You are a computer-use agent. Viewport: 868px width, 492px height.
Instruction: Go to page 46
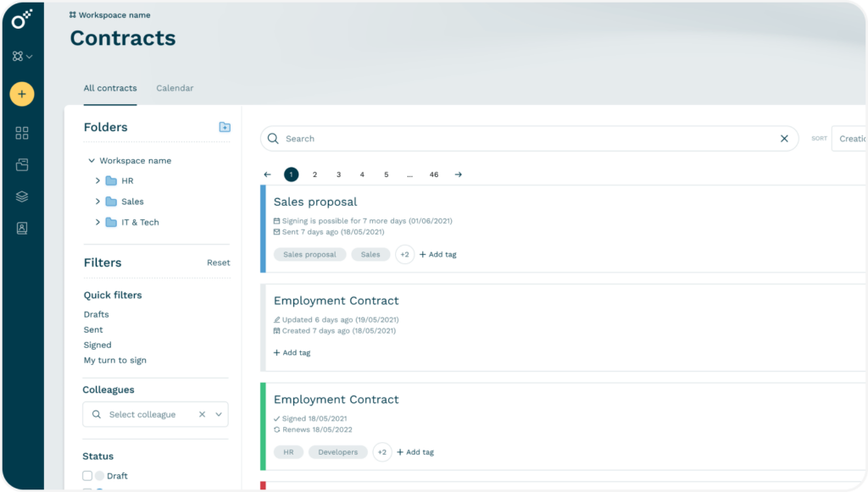tap(434, 174)
